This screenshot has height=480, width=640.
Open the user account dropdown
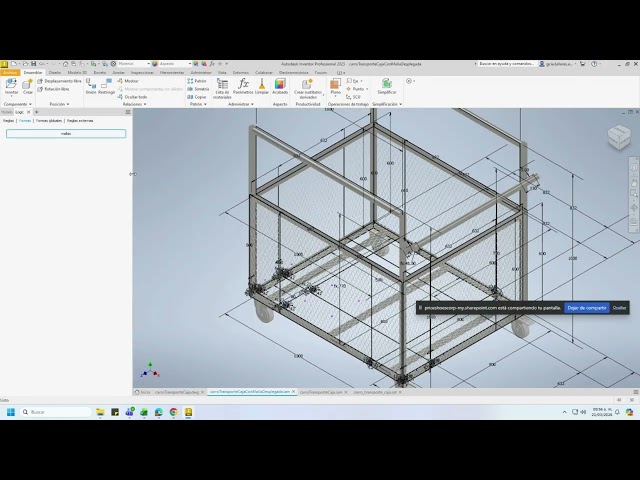pyautogui.click(x=558, y=64)
